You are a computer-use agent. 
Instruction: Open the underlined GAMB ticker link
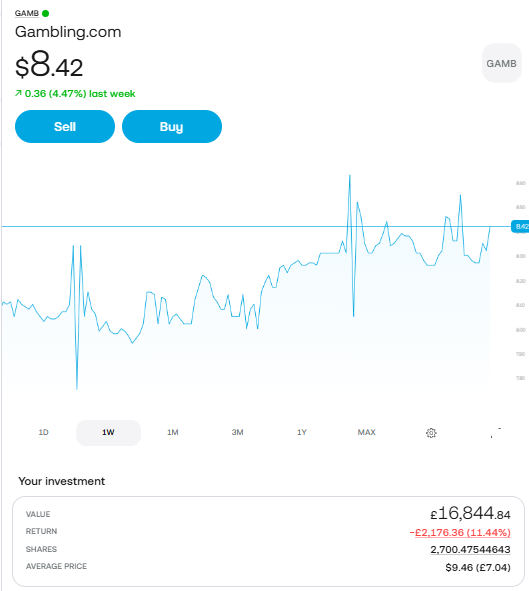27,14
